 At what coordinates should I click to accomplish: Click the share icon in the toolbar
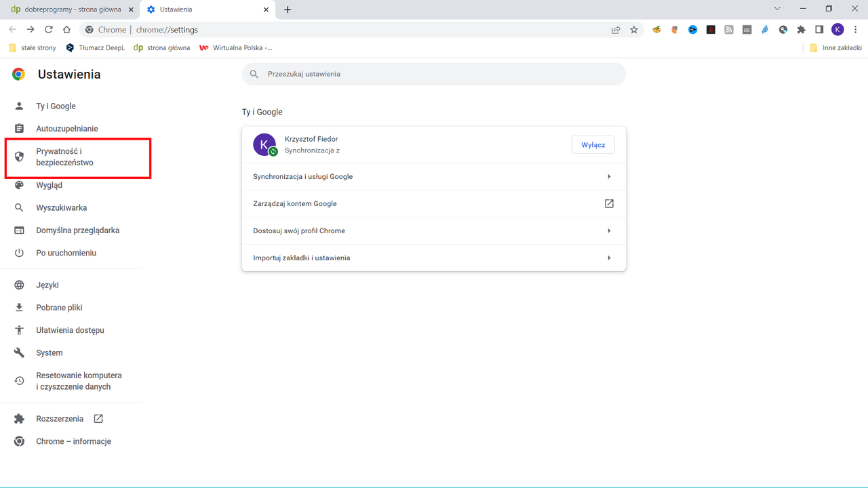click(615, 29)
